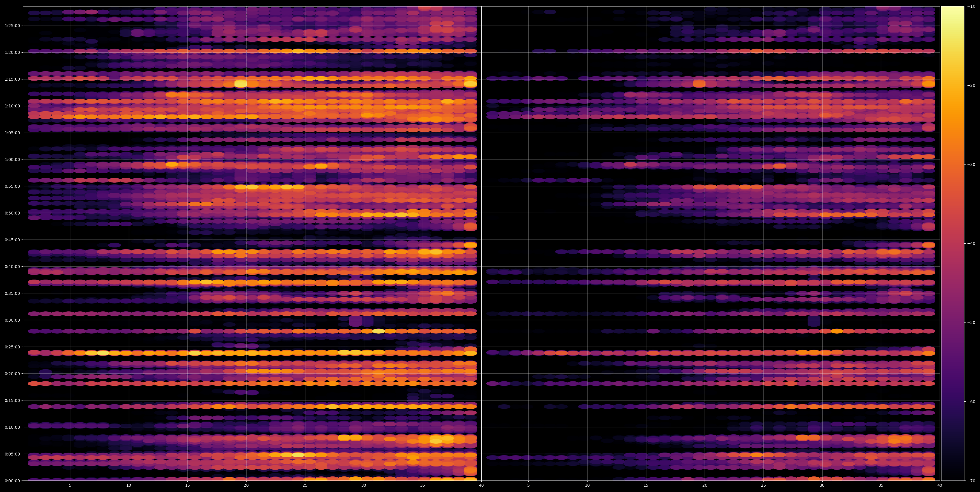Choose the 1:15:00 time tick label
980x492 pixels.
pyautogui.click(x=12, y=79)
